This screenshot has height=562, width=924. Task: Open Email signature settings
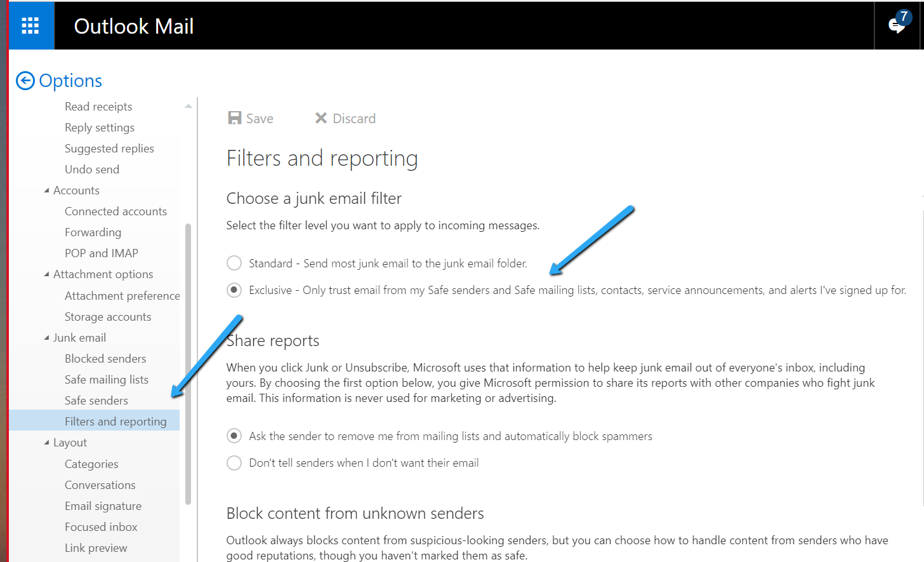click(x=103, y=506)
